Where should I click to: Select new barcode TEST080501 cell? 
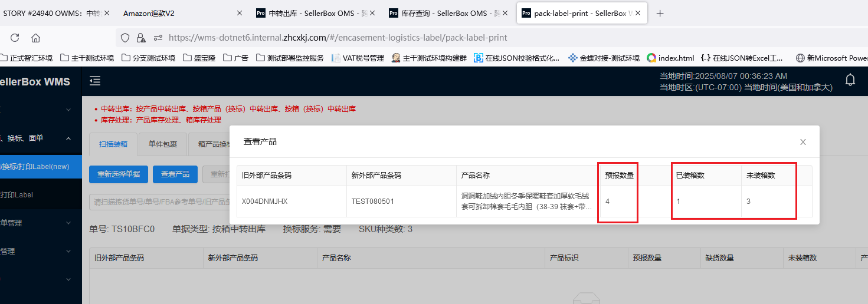(401, 201)
